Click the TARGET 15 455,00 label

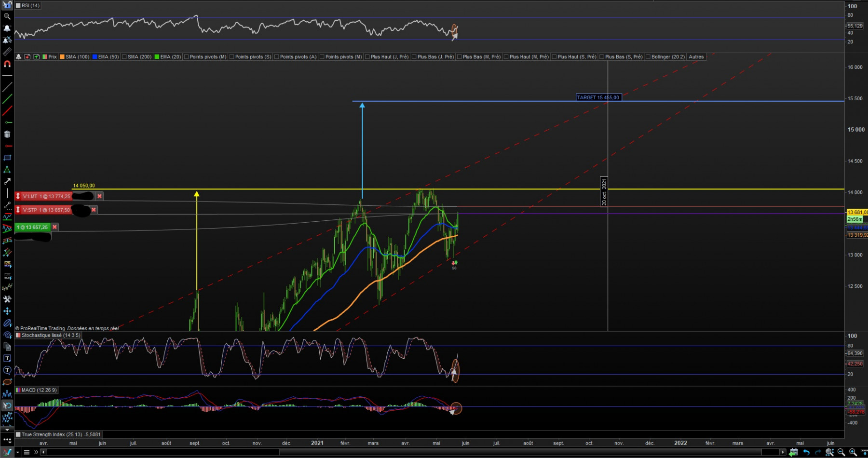coord(598,97)
